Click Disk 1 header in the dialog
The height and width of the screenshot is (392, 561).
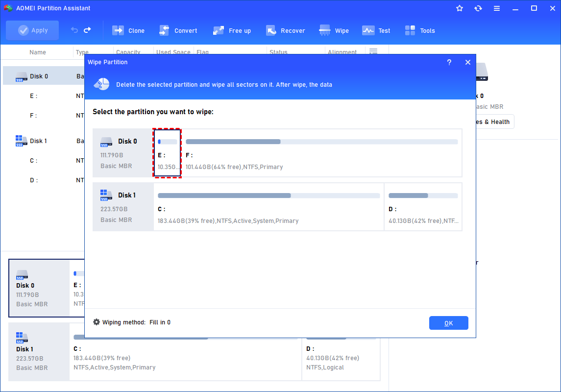123,207
